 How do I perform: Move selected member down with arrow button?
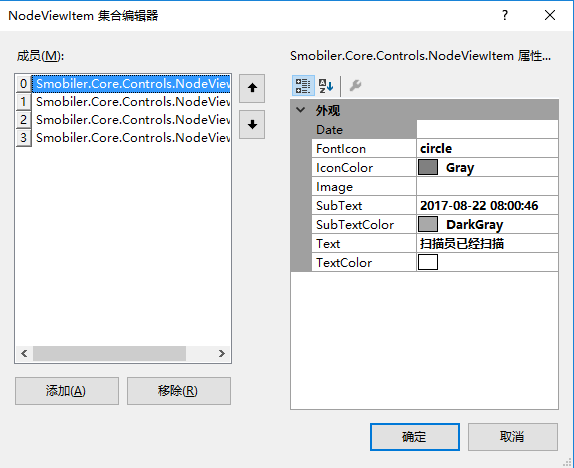point(252,125)
